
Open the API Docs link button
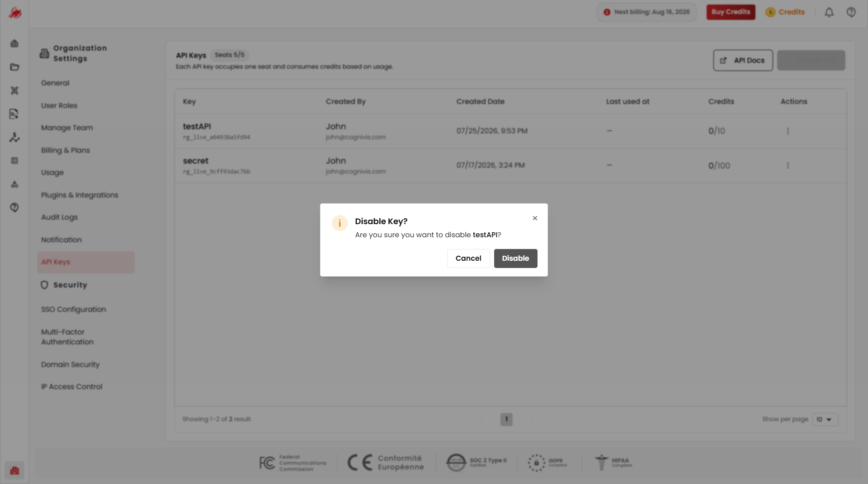pos(743,61)
